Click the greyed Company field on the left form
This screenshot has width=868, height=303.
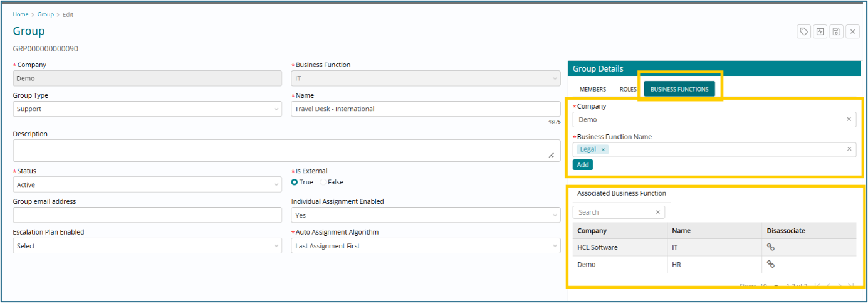tap(147, 78)
